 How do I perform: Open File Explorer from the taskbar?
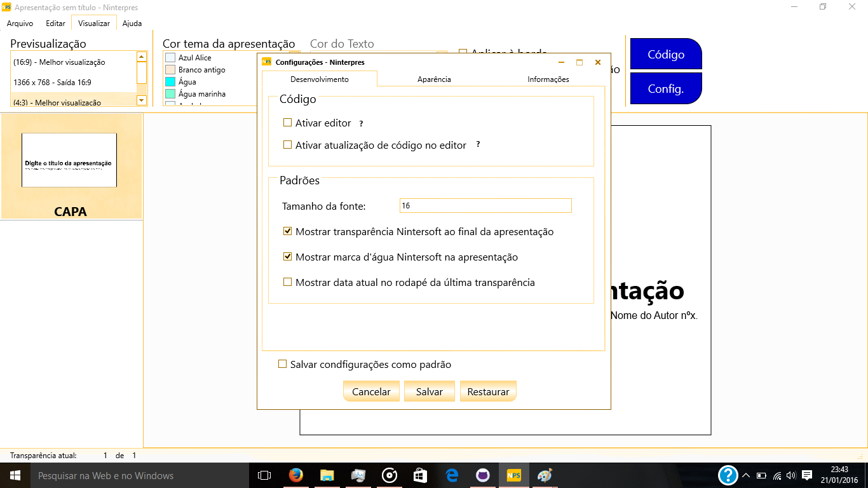click(327, 475)
